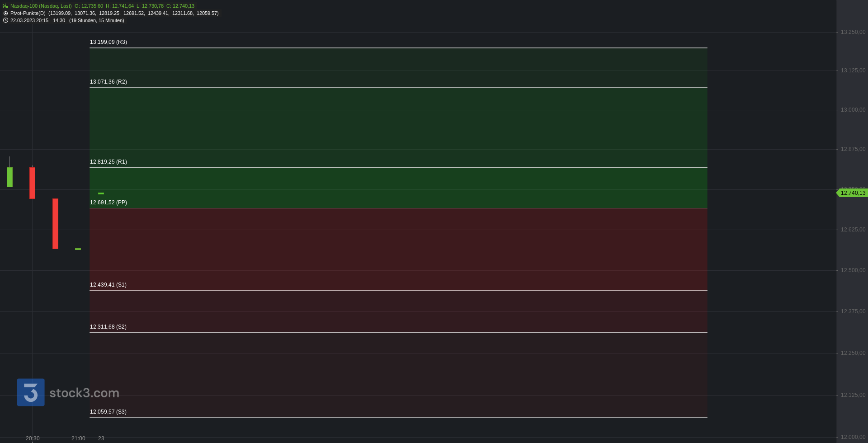Screen dimensions: 868x443
Task: Click the 13.199,09 (R3) resistance label
Action: tap(108, 42)
